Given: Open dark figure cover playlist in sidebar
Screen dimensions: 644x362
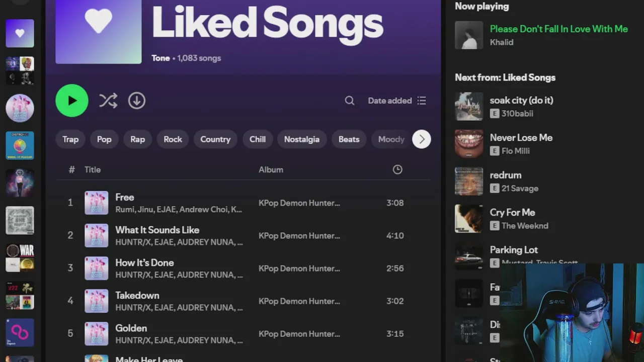Looking at the screenshot, I should (20, 183).
